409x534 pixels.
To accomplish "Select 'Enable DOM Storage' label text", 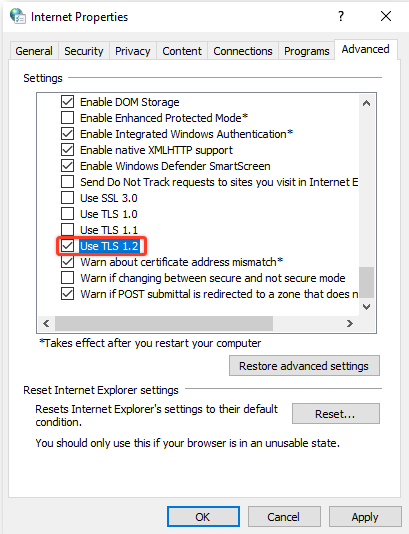I will (x=130, y=102).
